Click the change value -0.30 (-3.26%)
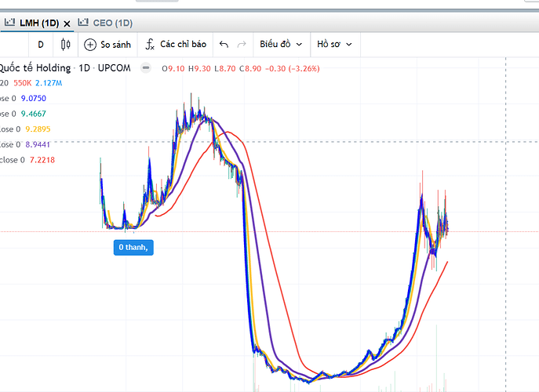 click(292, 69)
